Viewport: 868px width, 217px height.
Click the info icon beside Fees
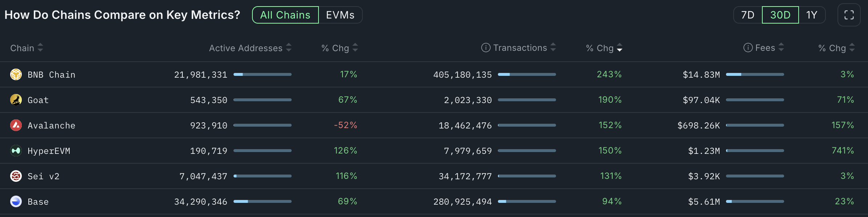click(x=748, y=48)
